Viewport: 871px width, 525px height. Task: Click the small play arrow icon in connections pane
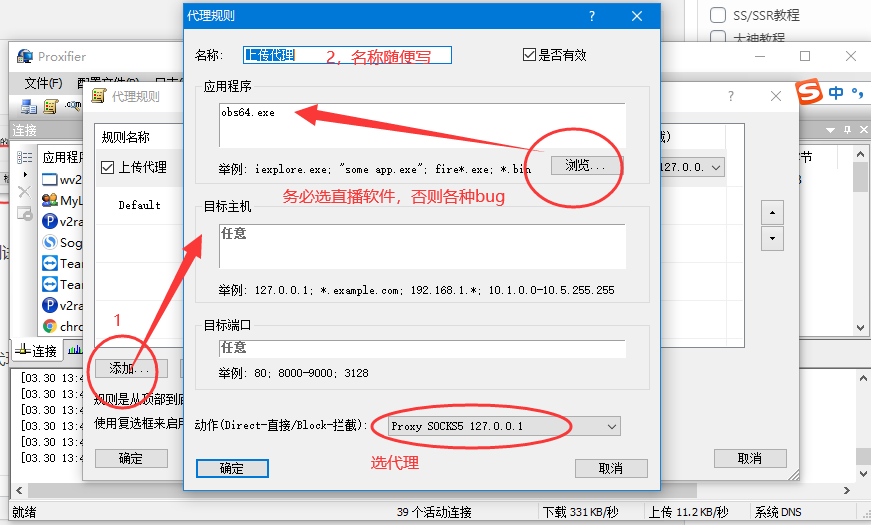tap(24, 174)
